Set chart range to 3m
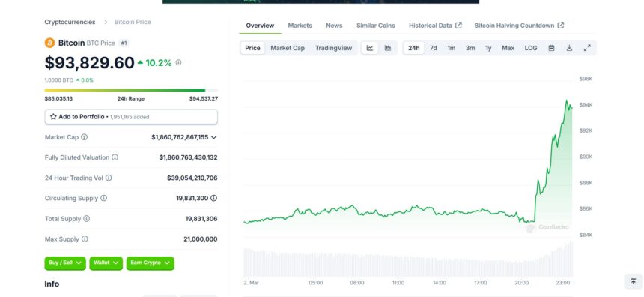Viewport: 644px width, 297px height. click(470, 48)
